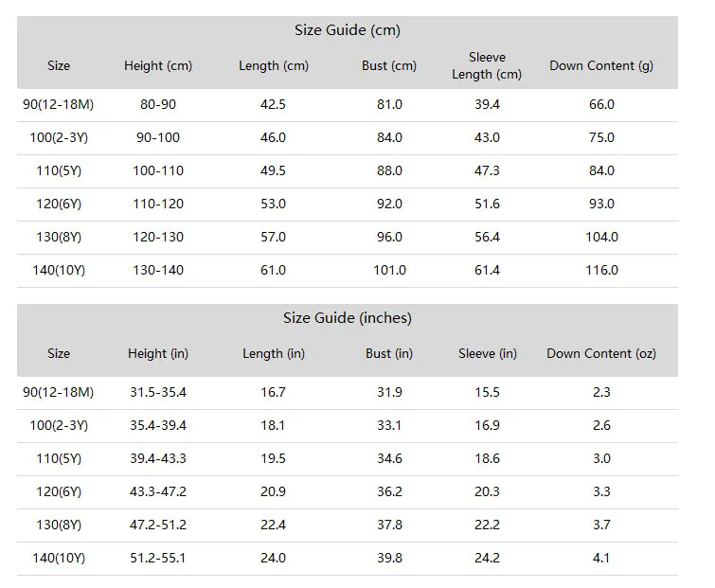Click the 42.5 length value
Image resolution: width=715 pixels, height=588 pixels.
(x=273, y=104)
